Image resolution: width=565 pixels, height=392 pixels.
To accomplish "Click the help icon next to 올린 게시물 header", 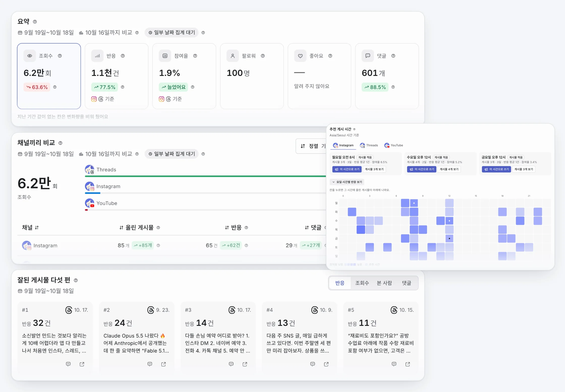I will point(158,228).
